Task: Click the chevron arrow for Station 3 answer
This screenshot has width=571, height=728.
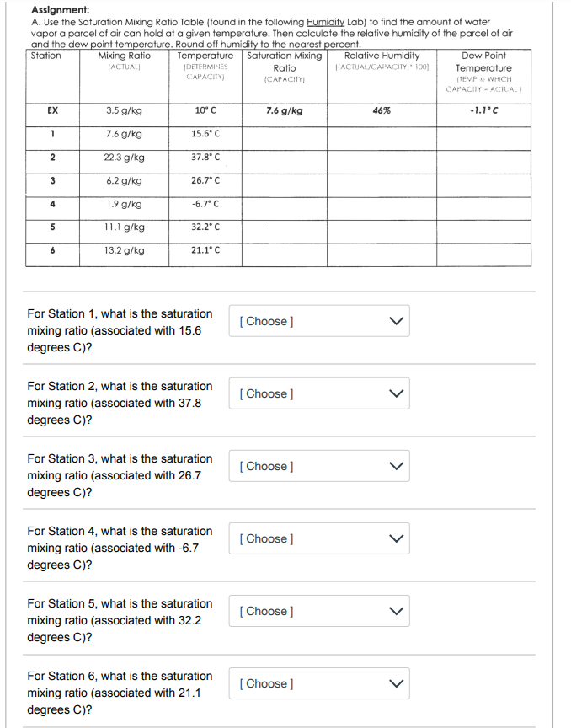Action: (396, 466)
